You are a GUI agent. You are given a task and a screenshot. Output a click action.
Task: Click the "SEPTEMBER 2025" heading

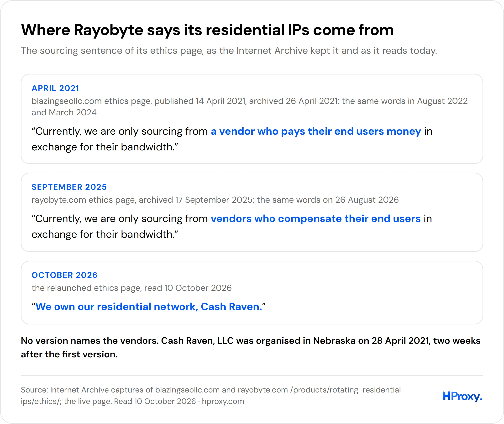(x=69, y=187)
